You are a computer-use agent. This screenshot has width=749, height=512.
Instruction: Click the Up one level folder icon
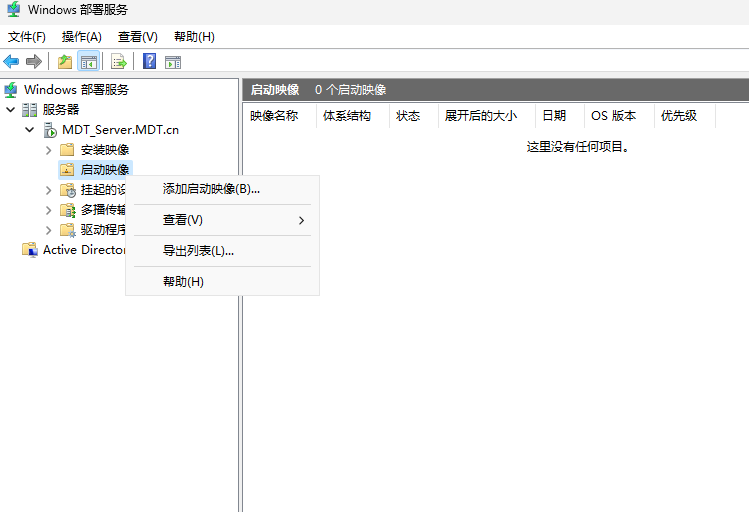tap(65, 62)
